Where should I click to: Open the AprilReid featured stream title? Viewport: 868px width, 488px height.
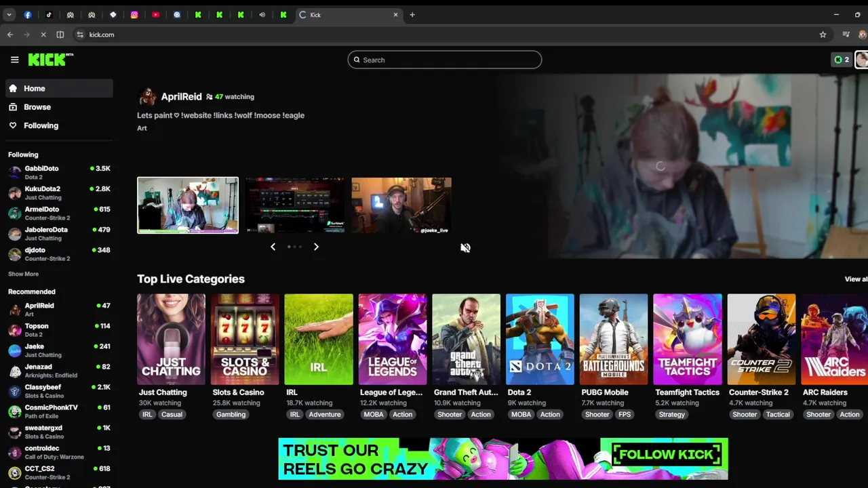pyautogui.click(x=220, y=115)
